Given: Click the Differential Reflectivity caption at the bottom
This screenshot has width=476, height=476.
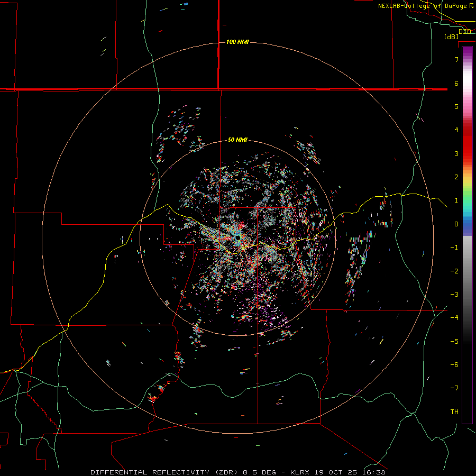Looking at the screenshot, I should (x=238, y=472).
